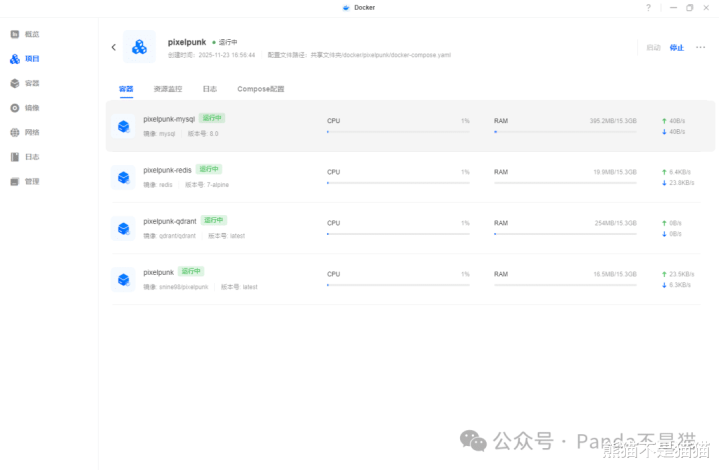This screenshot has height=470, width=719.
Task: Click the 7-alpine version text
Action: click(217, 185)
